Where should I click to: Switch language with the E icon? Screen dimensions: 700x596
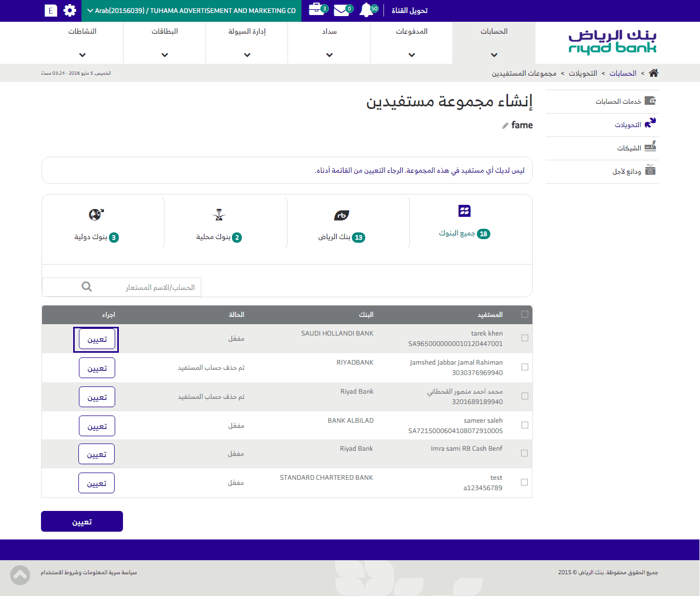(x=51, y=10)
